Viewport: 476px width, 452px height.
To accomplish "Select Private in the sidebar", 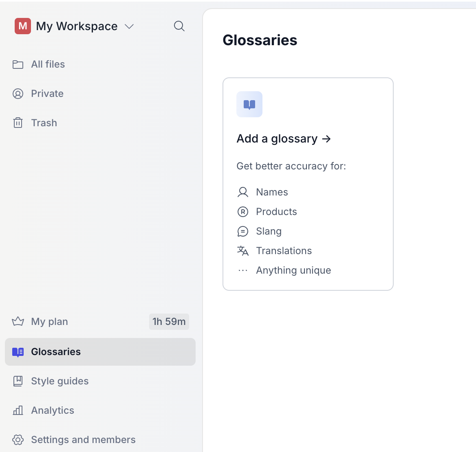I will coord(47,93).
